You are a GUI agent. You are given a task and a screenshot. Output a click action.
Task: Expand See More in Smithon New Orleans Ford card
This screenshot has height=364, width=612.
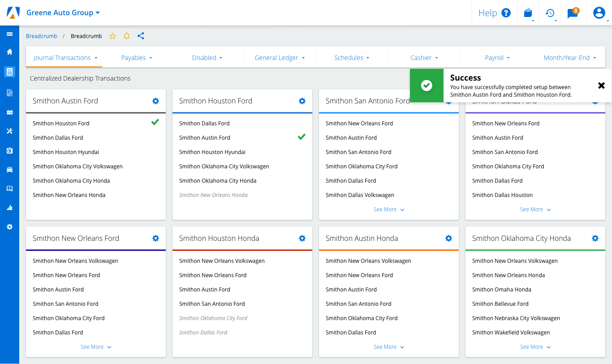point(96,347)
